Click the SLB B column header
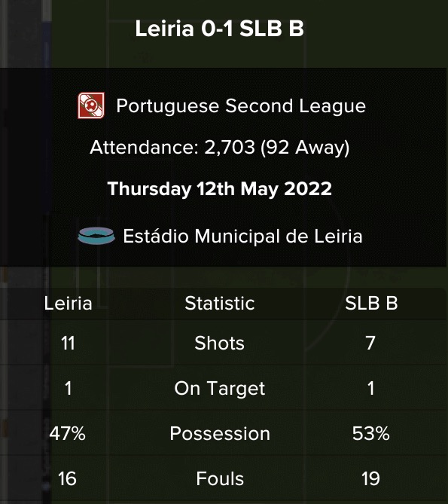 coord(371,304)
